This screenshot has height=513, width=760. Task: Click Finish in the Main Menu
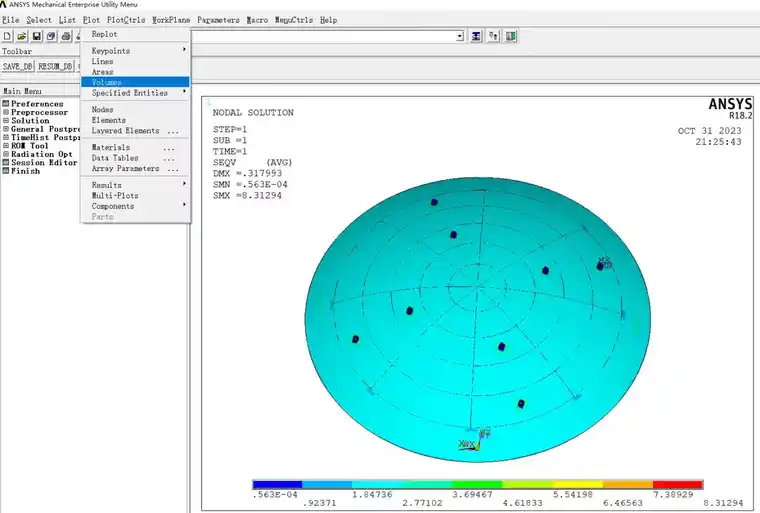click(26, 171)
